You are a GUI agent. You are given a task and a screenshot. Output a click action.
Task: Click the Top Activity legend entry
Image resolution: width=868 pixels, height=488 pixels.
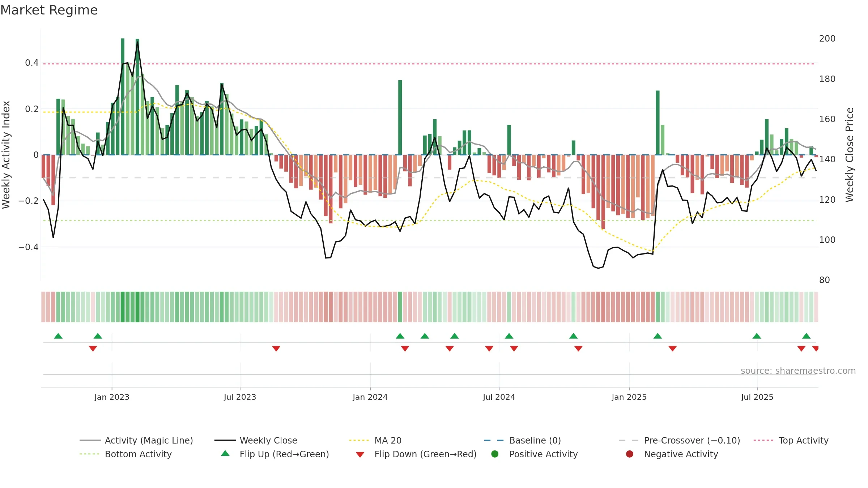[791, 440]
